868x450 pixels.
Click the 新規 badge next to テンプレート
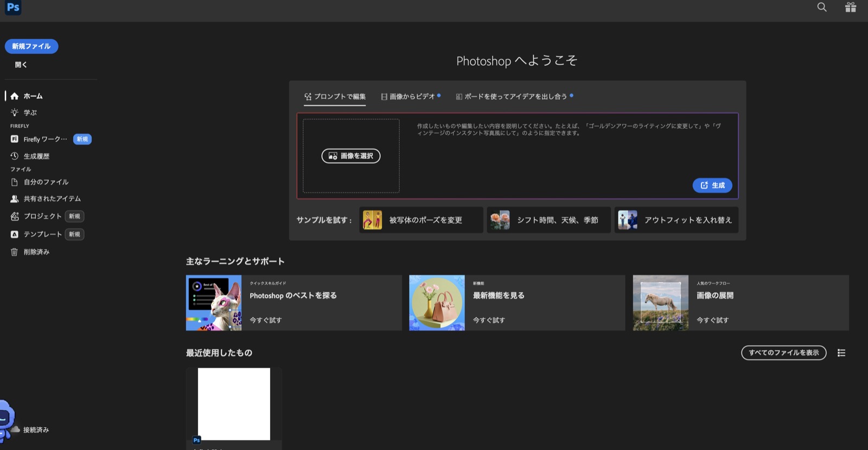74,234
